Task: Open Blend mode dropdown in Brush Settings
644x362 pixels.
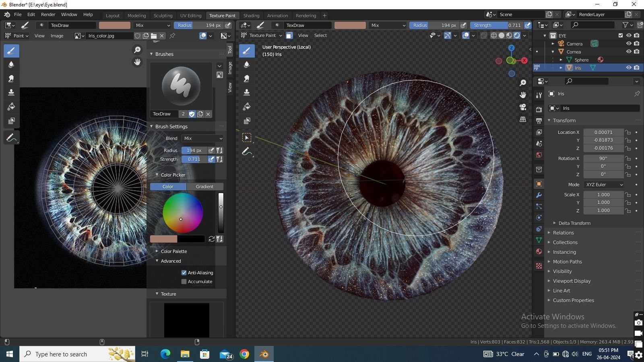Action: click(202, 138)
